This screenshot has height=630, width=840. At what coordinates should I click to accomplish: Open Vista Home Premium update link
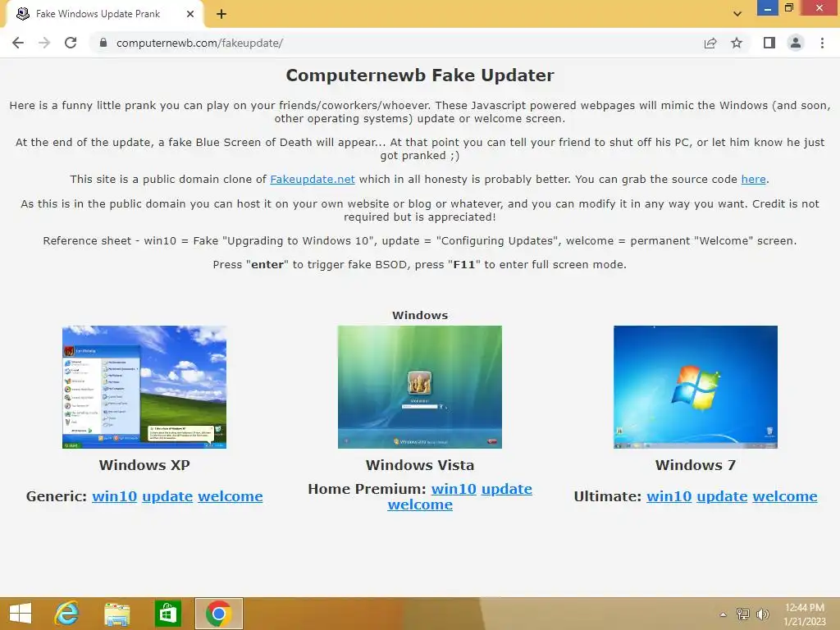click(507, 489)
